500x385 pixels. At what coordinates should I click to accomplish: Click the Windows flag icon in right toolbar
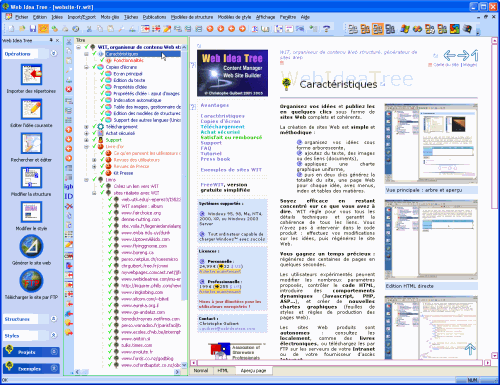405,29
